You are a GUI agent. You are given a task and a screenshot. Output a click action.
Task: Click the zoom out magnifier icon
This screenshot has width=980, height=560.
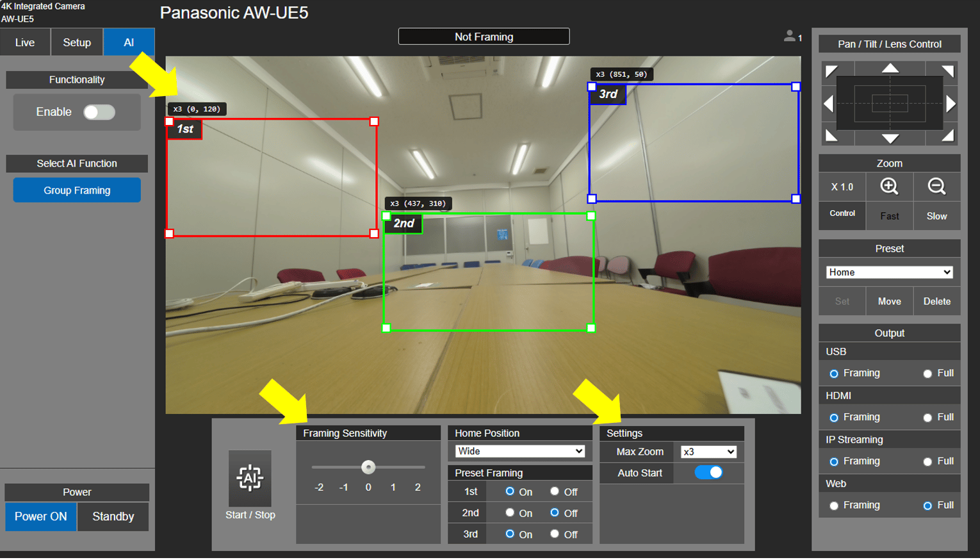click(936, 186)
